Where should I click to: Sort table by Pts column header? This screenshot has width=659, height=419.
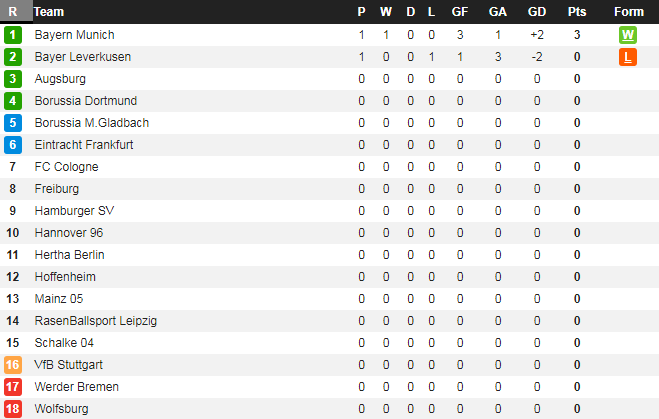(577, 12)
